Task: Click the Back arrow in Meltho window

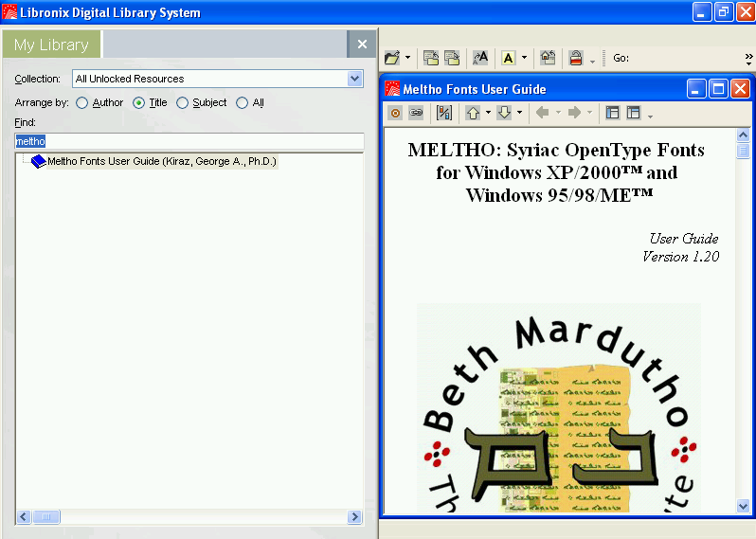Action: coord(543,113)
